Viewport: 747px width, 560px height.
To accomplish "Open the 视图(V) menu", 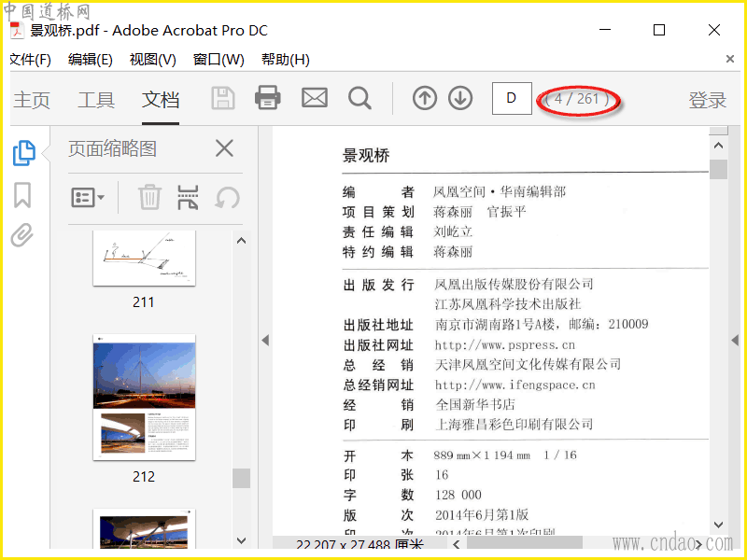I will point(152,60).
